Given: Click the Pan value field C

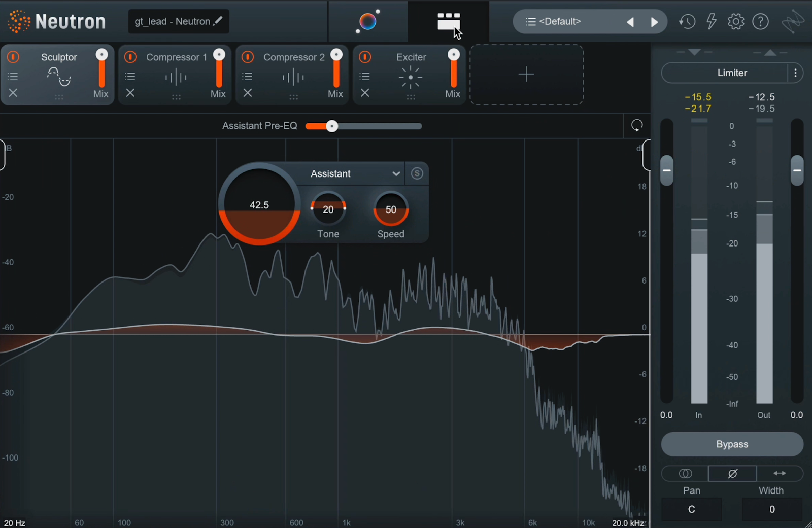Looking at the screenshot, I should (691, 509).
